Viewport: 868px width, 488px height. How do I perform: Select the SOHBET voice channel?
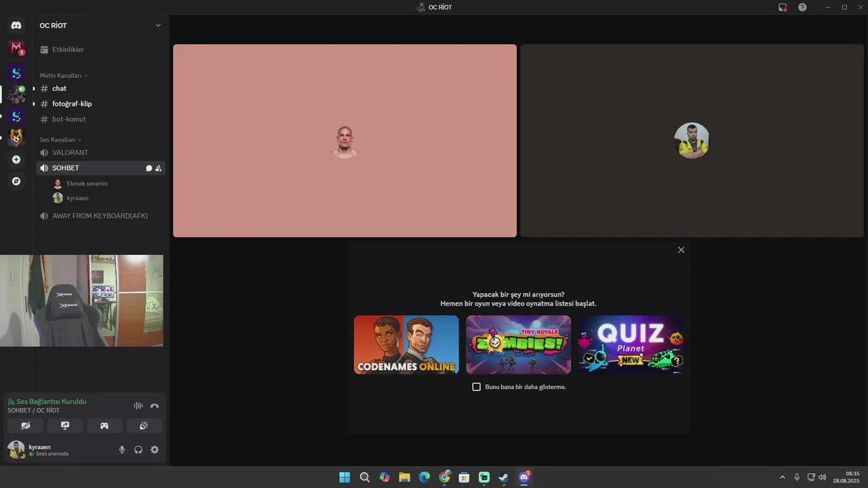(x=100, y=168)
